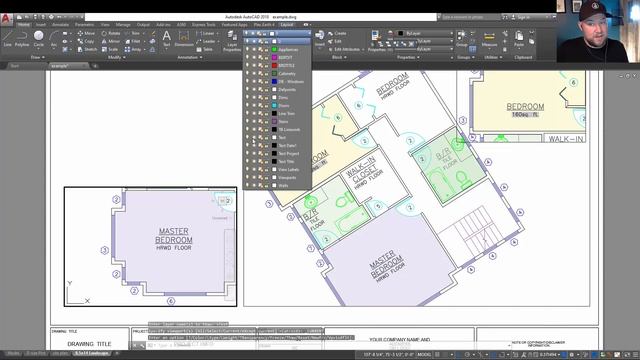This screenshot has height=360, width=640.
Task: Lock the Walls layer padlock
Action: (266, 186)
